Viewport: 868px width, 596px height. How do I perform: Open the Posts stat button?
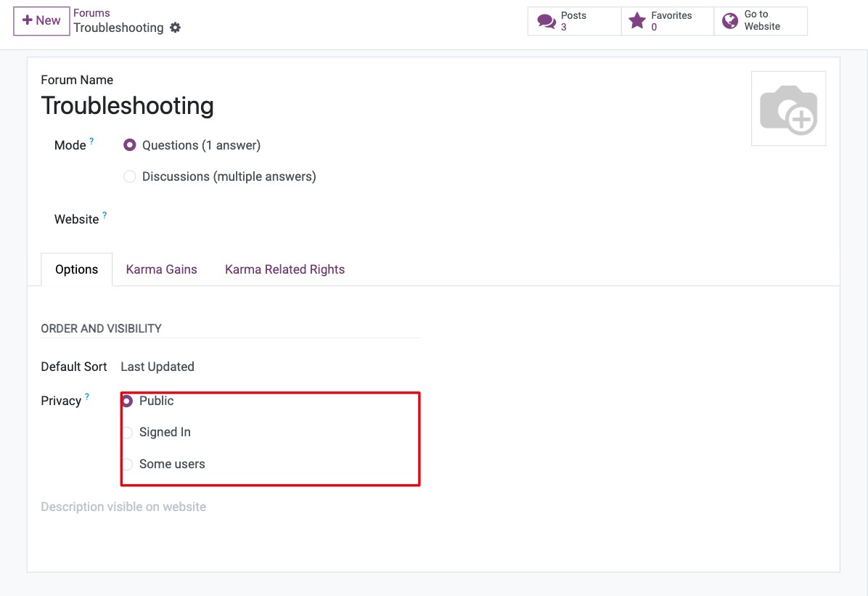click(x=574, y=21)
